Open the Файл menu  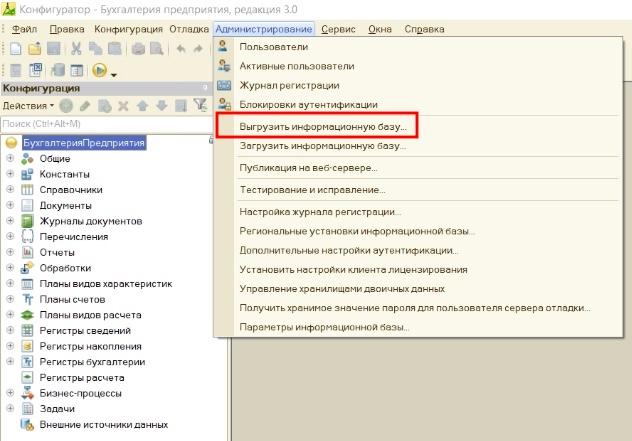tap(24, 29)
